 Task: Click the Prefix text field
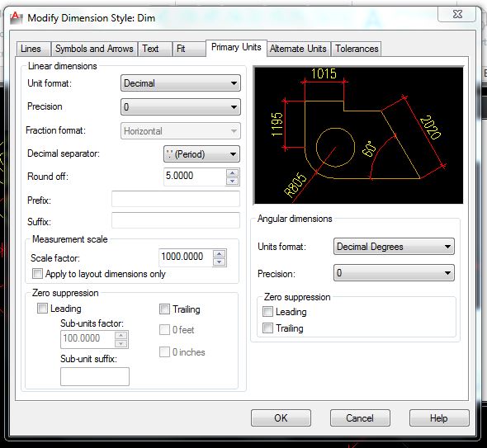pos(176,199)
